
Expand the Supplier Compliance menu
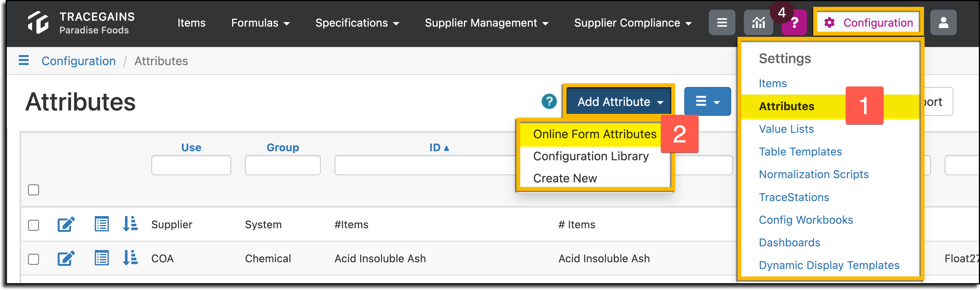pyautogui.click(x=633, y=23)
